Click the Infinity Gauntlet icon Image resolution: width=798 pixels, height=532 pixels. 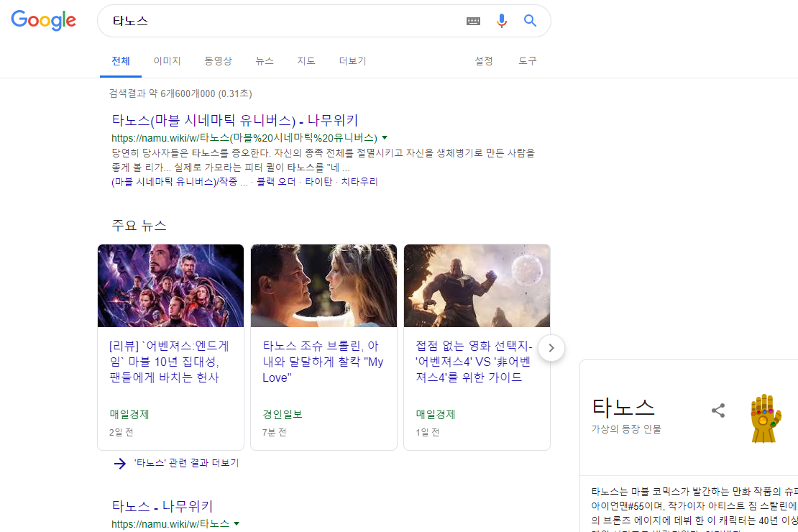point(765,418)
